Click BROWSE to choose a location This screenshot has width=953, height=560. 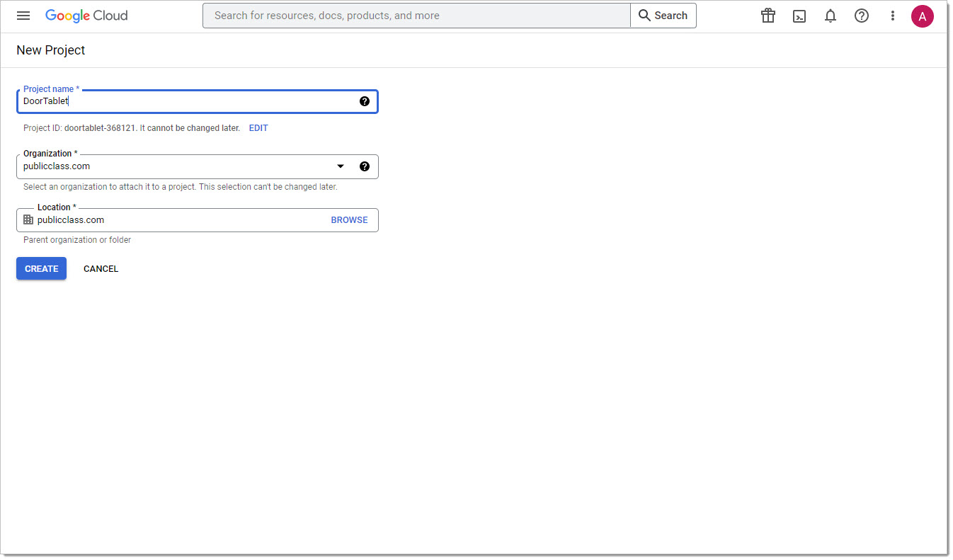point(349,220)
